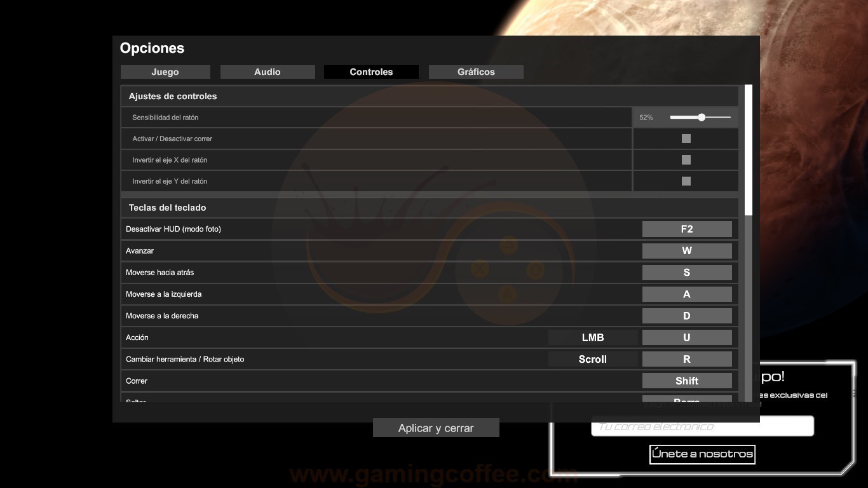Rebind the F2 key for Desactivar HUD
Viewport: 868px width, 488px height.
click(687, 229)
